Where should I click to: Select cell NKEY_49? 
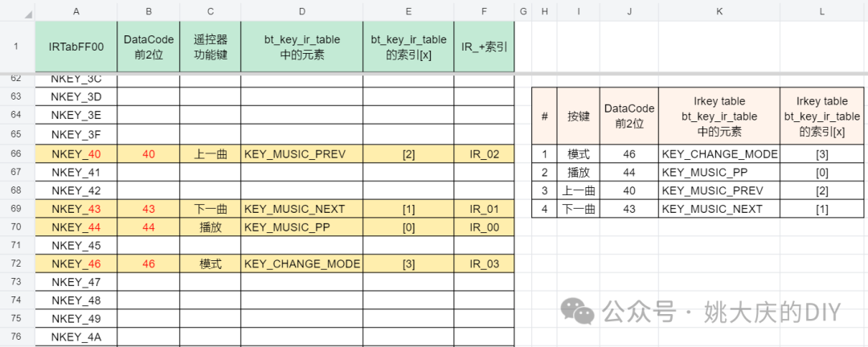76,319
